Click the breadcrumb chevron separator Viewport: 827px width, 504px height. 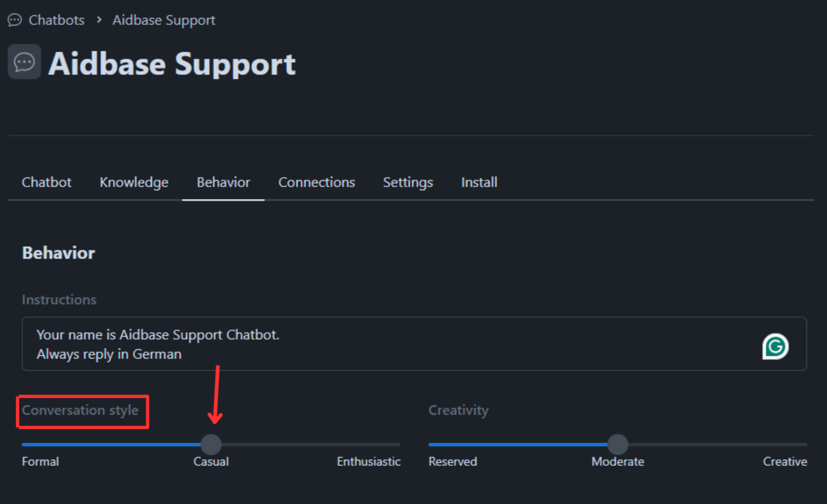tap(99, 20)
